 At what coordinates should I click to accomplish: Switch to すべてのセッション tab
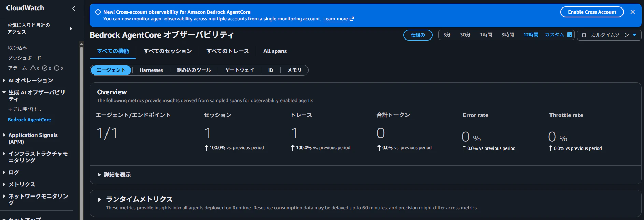[x=168, y=51]
